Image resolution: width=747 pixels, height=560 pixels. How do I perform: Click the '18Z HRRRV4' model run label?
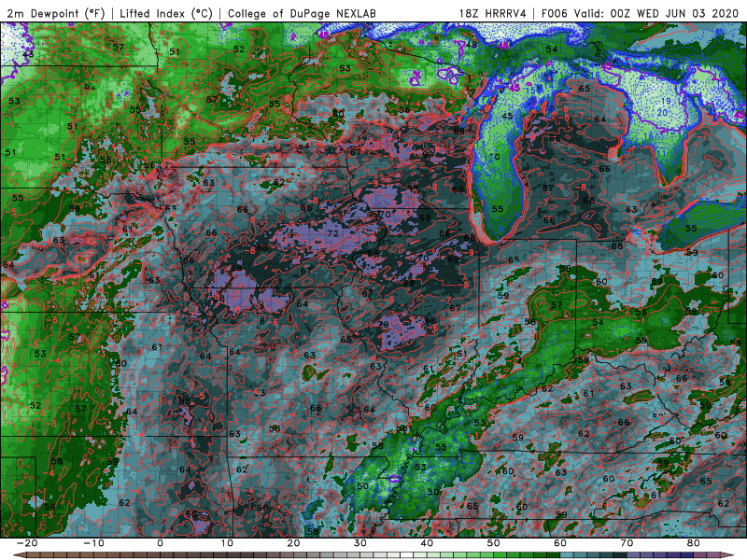[x=493, y=13]
